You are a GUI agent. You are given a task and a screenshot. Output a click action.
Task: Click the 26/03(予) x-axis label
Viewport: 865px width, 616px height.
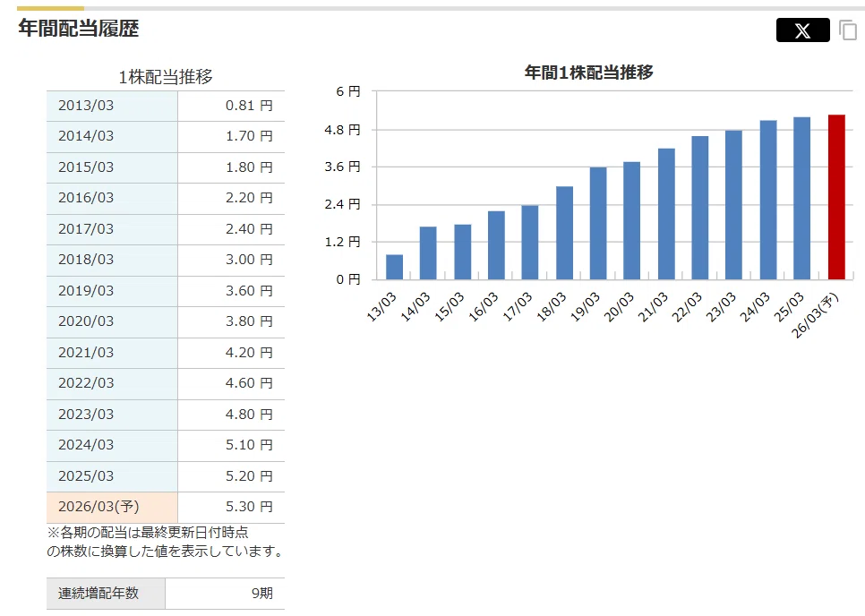click(815, 315)
